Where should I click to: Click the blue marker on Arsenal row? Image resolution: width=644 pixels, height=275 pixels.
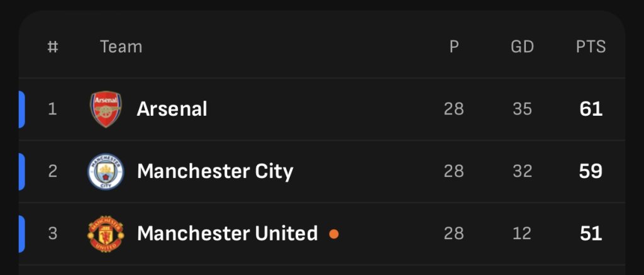click(x=22, y=109)
